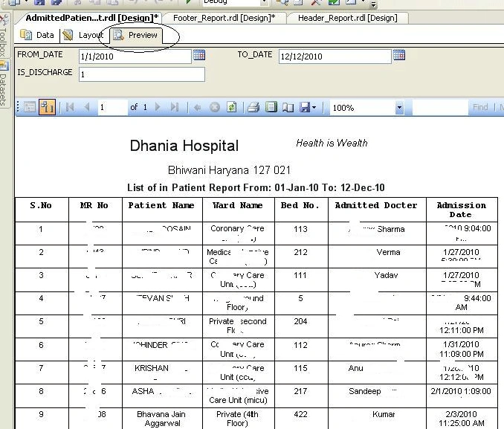Click the FROM_DATE input field
Viewport: 504px width, 429px height.
coord(135,57)
